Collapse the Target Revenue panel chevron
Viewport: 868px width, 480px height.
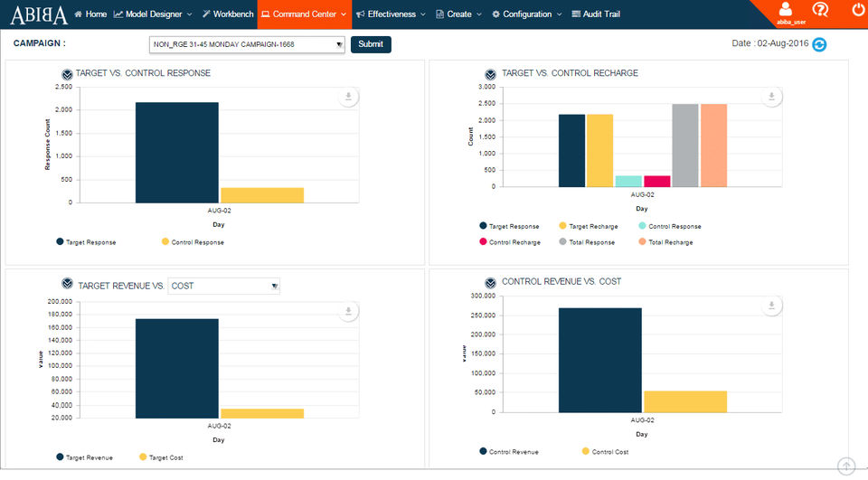[67, 284]
